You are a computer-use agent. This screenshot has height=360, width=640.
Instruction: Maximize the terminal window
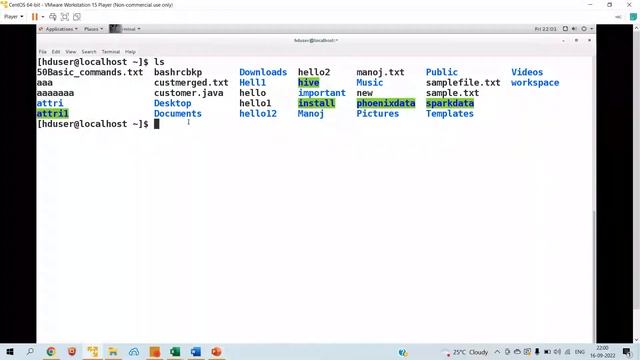point(576,40)
